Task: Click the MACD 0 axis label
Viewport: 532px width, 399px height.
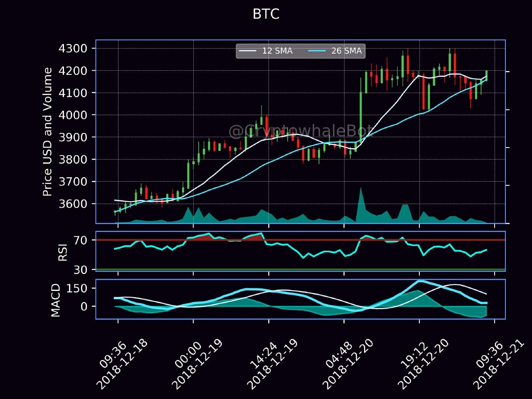Action: [84, 306]
